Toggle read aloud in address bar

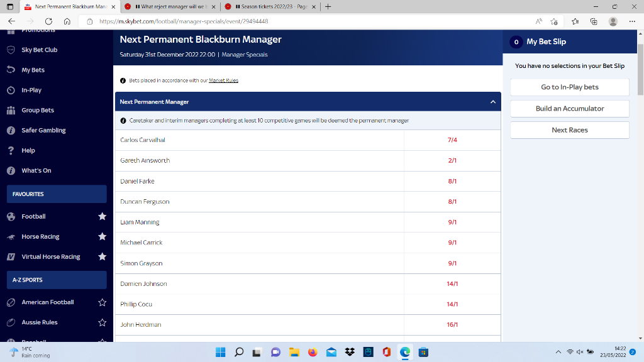[538, 21]
